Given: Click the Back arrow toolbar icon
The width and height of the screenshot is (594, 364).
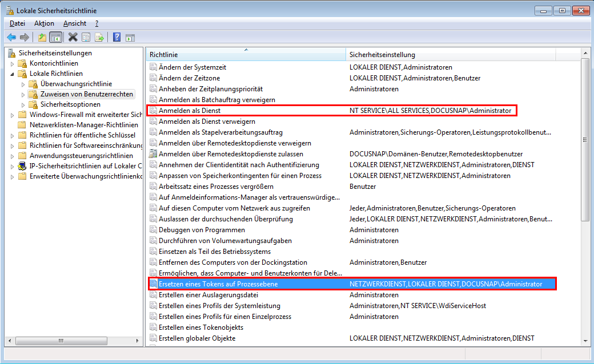Looking at the screenshot, I should tap(12, 38).
